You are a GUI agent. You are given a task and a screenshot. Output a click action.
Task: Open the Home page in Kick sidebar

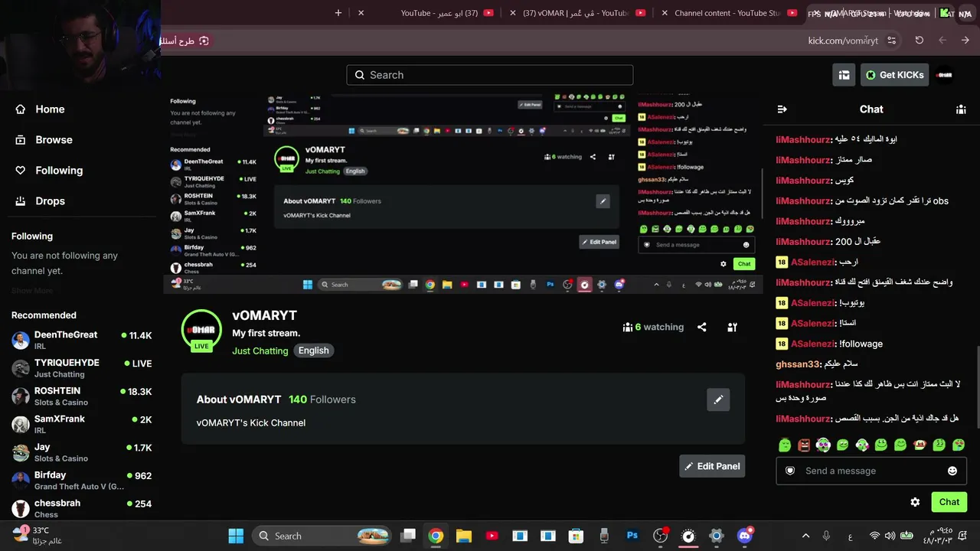(x=40, y=109)
